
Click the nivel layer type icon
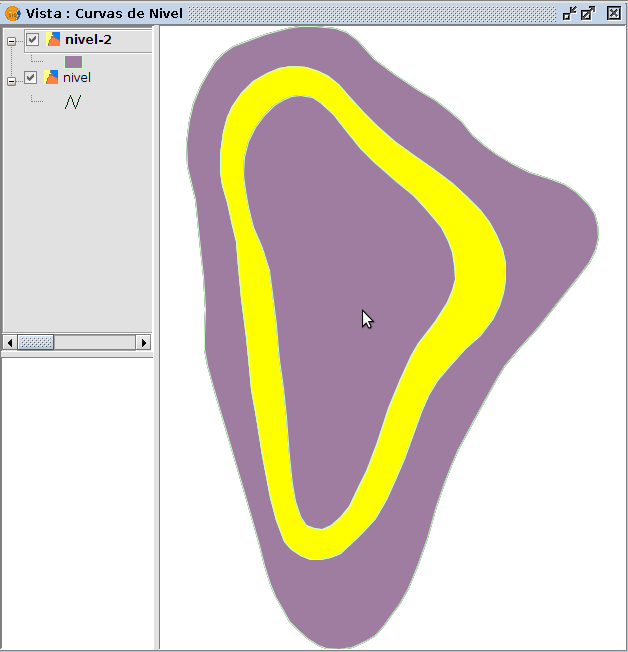coord(52,77)
